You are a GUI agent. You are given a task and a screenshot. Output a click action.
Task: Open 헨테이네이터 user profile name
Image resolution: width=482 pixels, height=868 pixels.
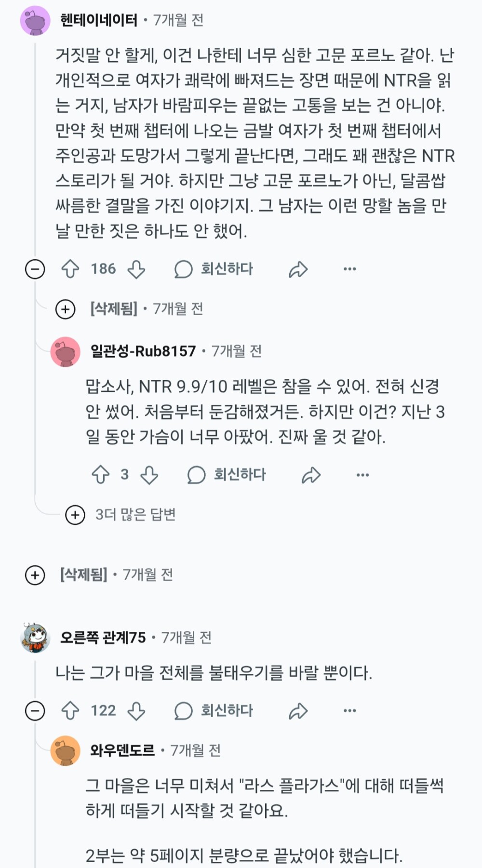[98, 20]
